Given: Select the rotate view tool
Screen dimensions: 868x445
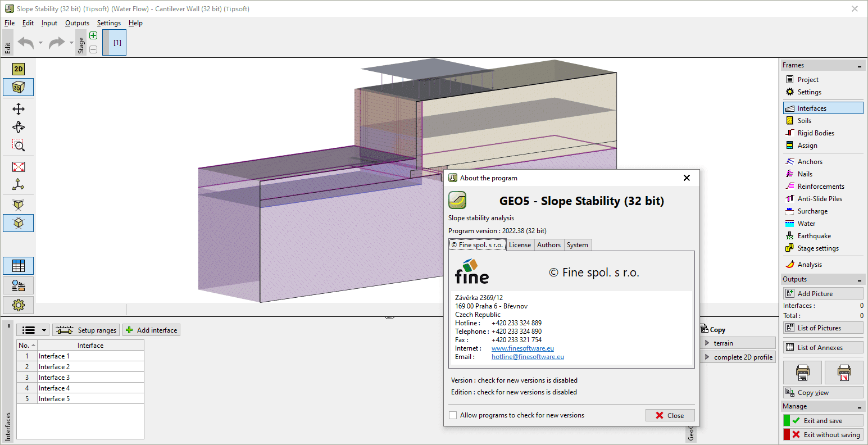Looking at the screenshot, I should [19, 127].
